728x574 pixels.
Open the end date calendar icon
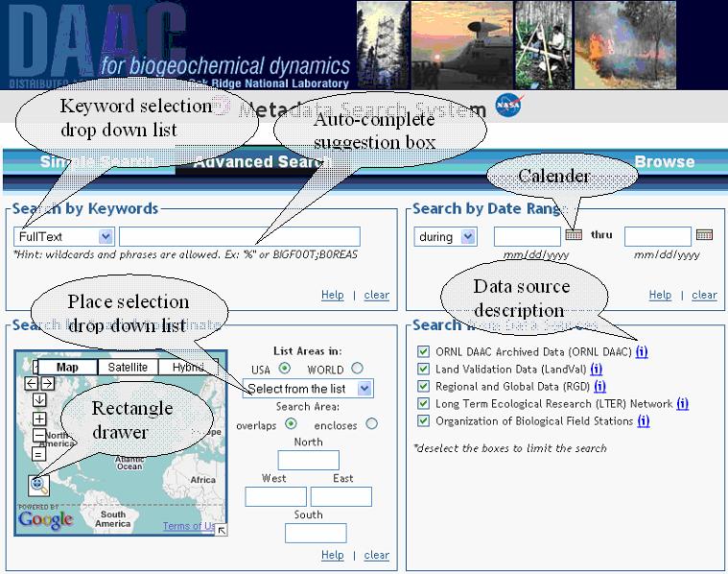click(x=704, y=235)
